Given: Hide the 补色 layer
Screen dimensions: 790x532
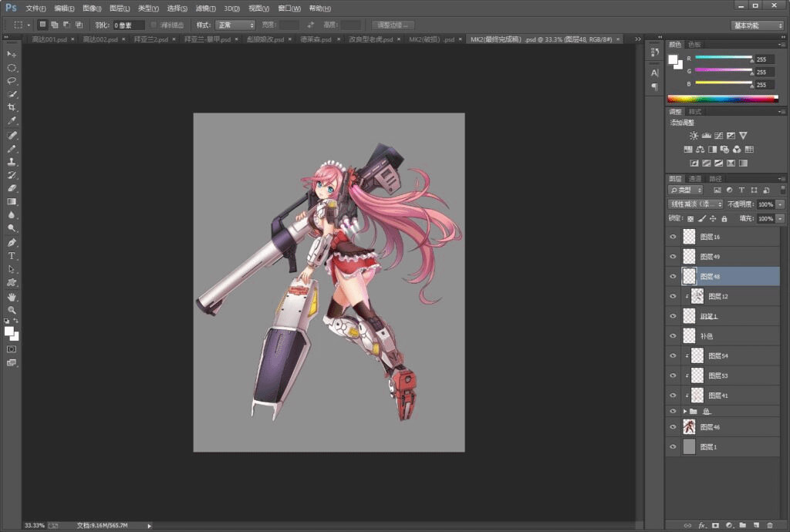Looking at the screenshot, I should [673, 336].
